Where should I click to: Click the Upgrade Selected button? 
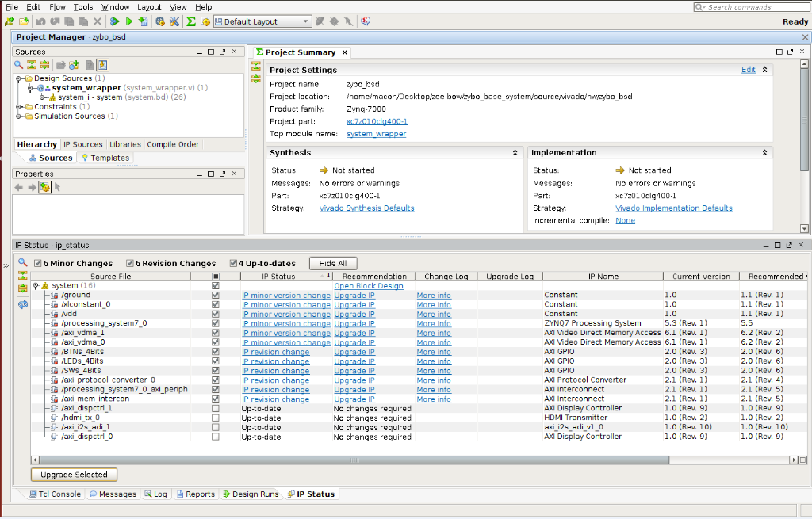click(x=74, y=475)
